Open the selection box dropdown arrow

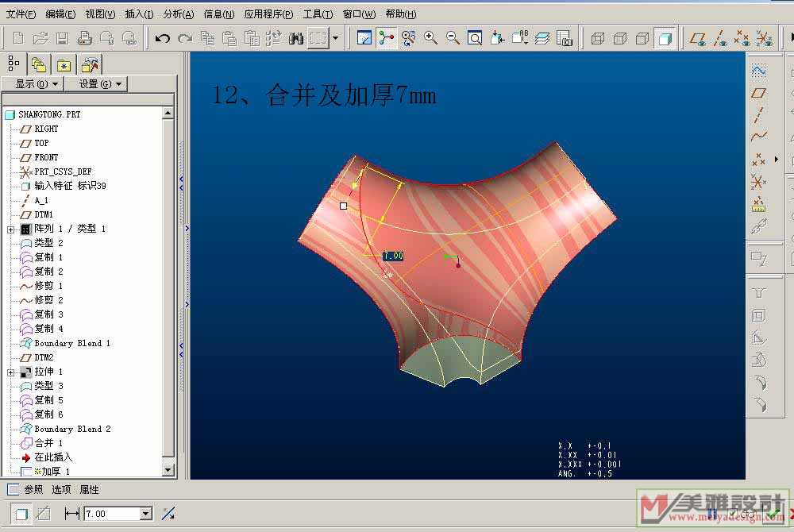[x=335, y=38]
